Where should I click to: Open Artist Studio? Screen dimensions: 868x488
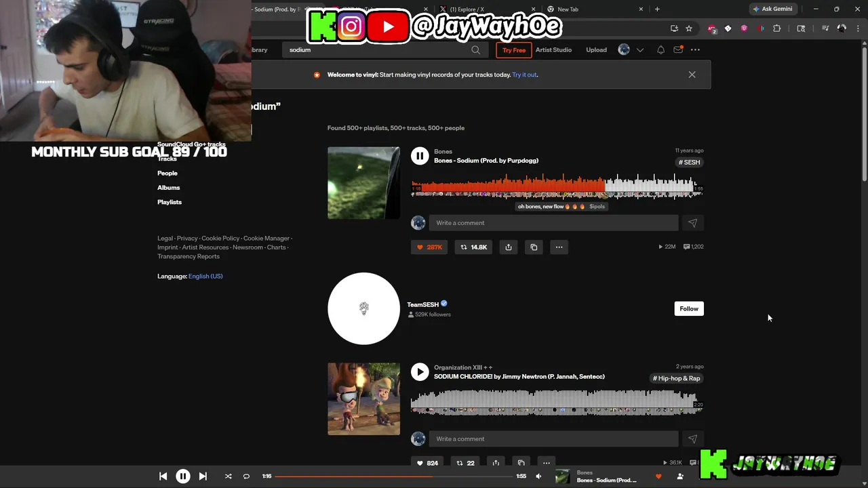(x=553, y=50)
